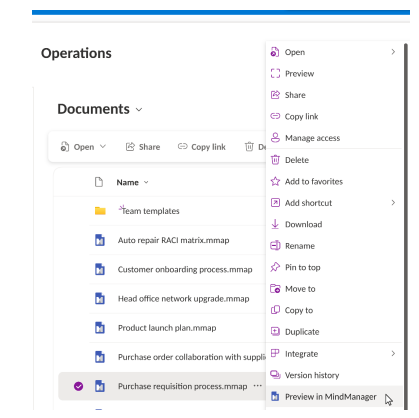This screenshot has width=419, height=418.
Task: Open Purchase requisition process.mmap file name
Action: point(182,386)
